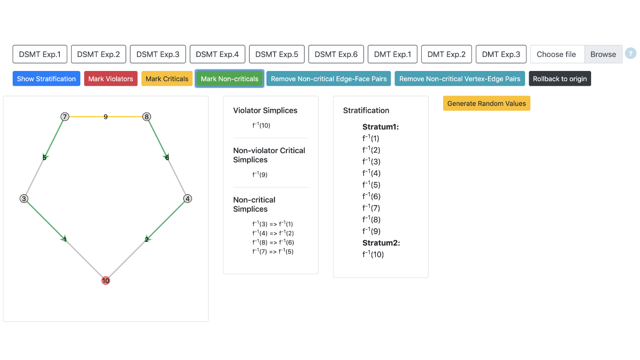Click f⁻¹(9) in Stratum1 list
The width and height of the screenshot is (640, 360).
click(371, 231)
